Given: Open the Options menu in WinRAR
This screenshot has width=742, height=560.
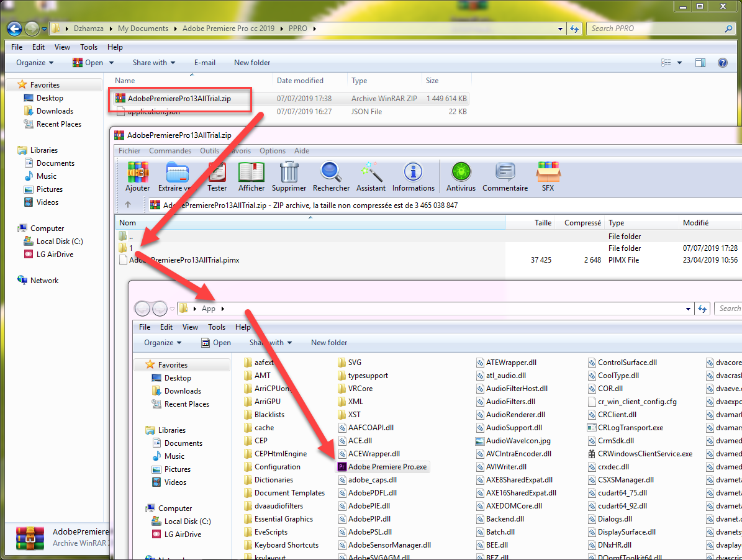Looking at the screenshot, I should click(273, 151).
